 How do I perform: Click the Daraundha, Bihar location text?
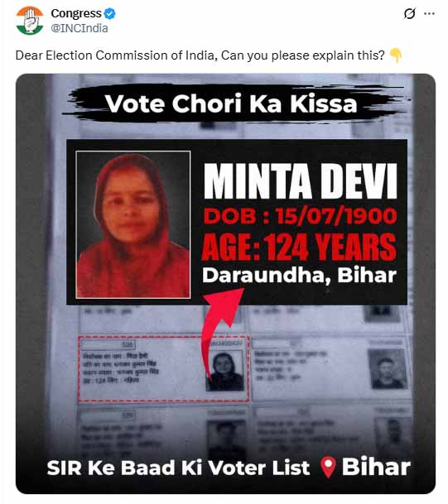[299, 276]
